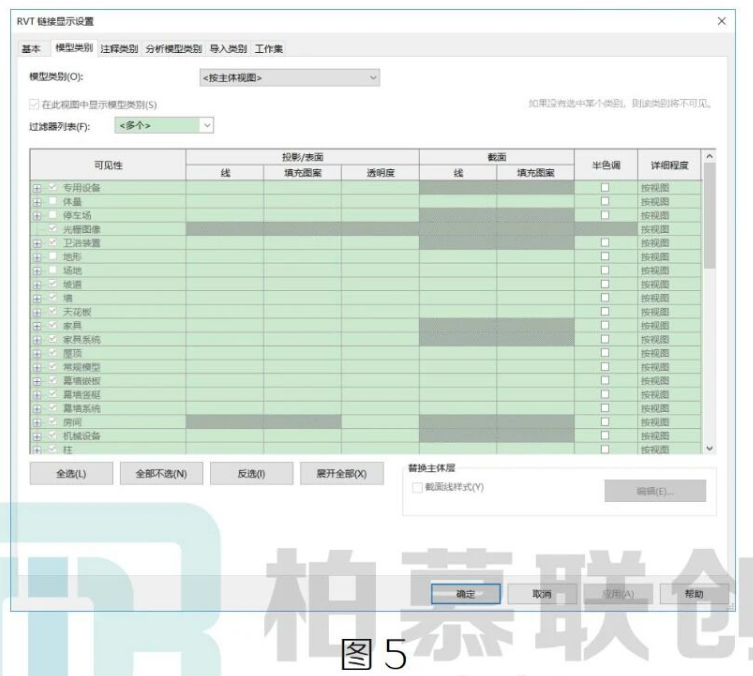Expand the 专用设备 category row
The height and width of the screenshot is (676, 753).
[x=37, y=188]
